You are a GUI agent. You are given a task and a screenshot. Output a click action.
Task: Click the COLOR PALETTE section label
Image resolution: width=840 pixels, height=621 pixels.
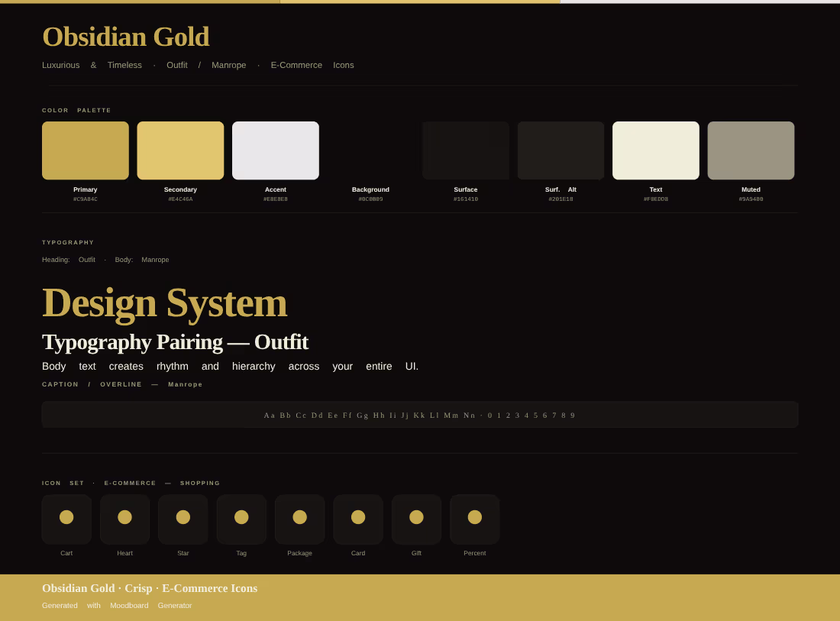point(76,111)
